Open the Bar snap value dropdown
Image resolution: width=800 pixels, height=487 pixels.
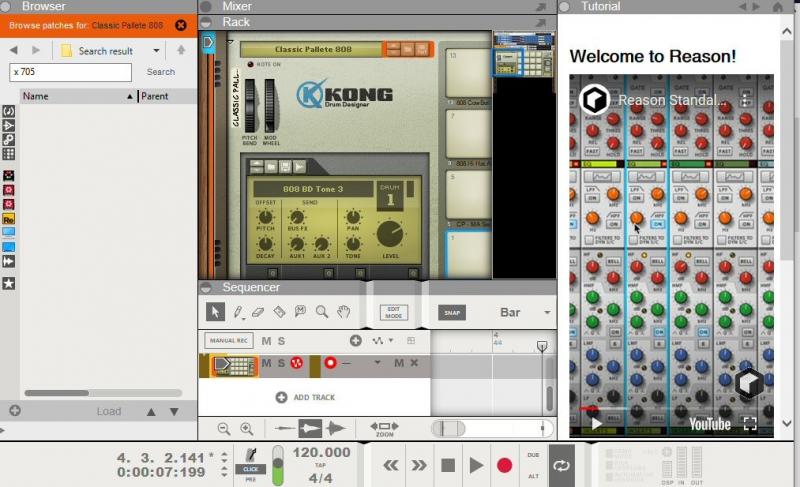point(547,312)
